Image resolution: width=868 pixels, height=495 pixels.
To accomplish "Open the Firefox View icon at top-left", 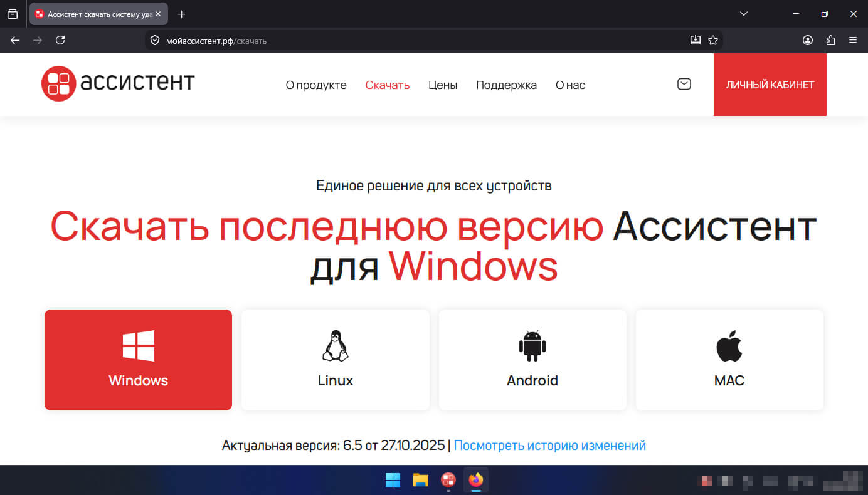I will pos(13,14).
